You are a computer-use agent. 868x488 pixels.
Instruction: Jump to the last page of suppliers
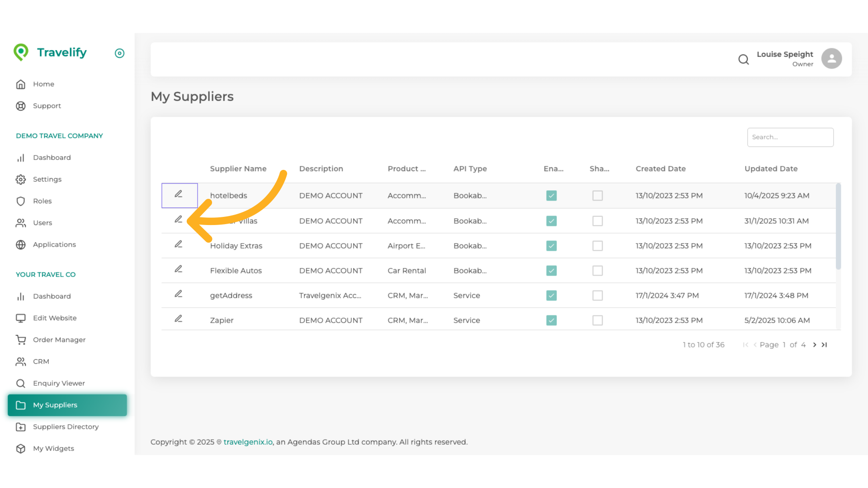[x=824, y=345]
